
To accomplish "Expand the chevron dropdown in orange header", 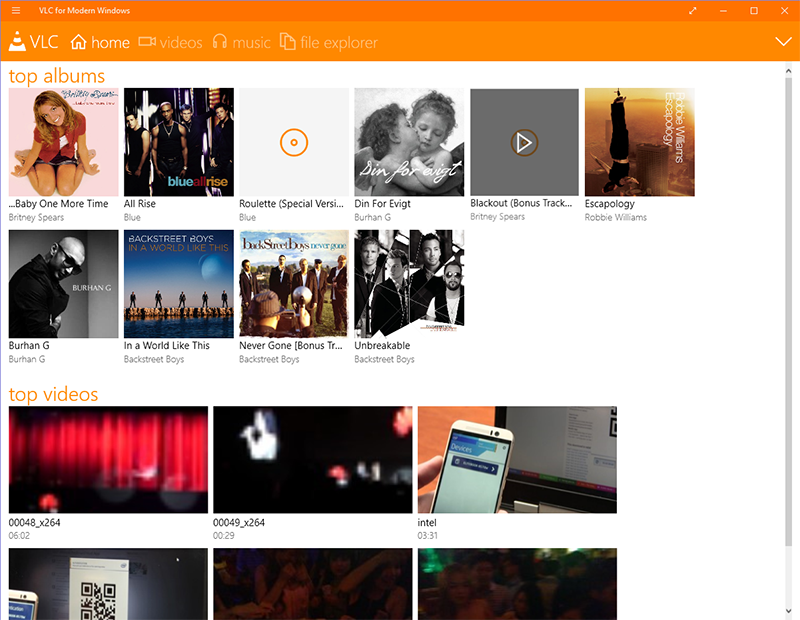I will pos(783,42).
